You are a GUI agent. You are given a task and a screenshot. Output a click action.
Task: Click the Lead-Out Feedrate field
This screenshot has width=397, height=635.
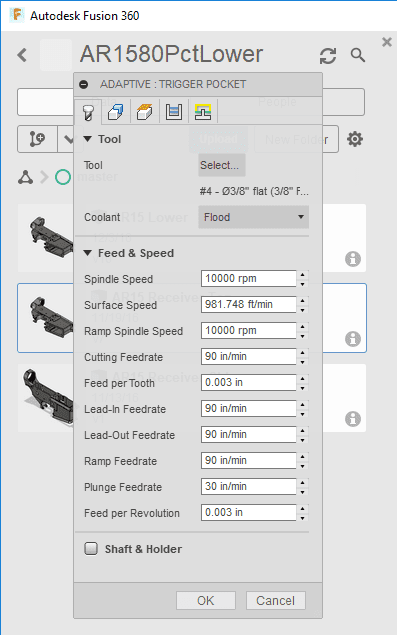click(x=249, y=434)
